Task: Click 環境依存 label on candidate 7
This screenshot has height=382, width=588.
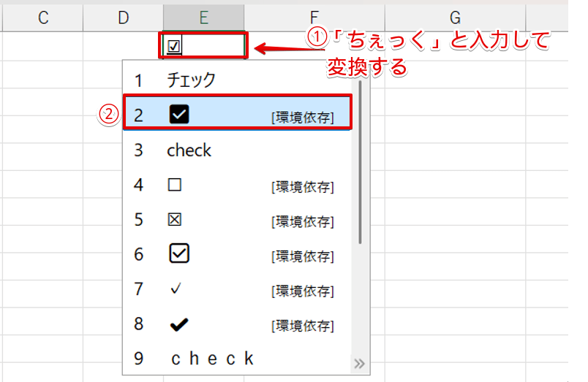Action: pyautogui.click(x=303, y=291)
